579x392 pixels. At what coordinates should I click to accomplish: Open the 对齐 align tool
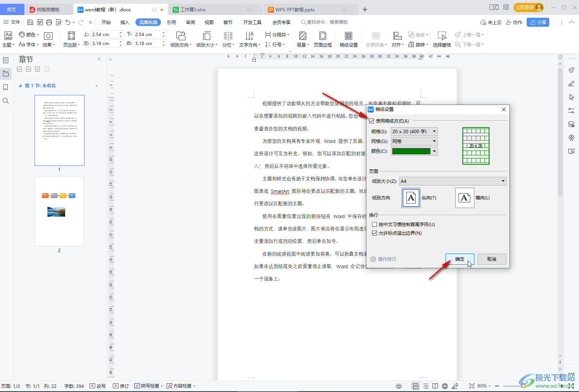(397, 40)
